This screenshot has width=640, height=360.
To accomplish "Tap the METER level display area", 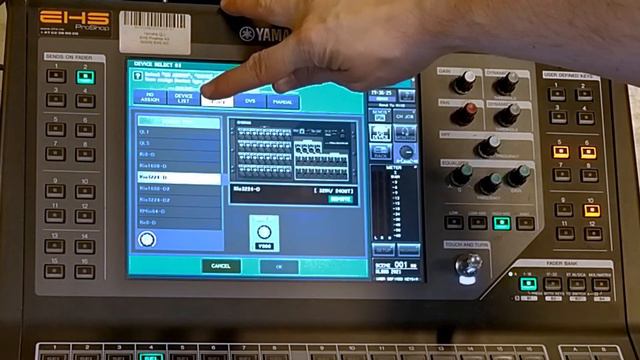I will point(395,202).
